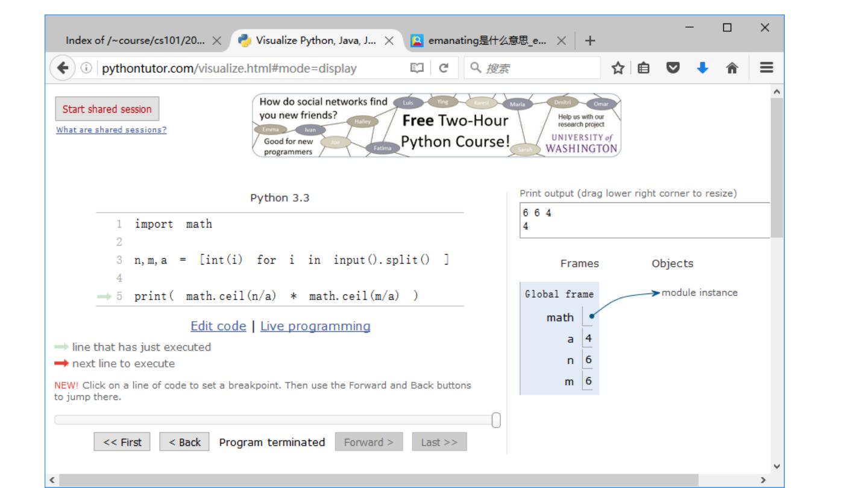
Task: Click the execution step slider handle
Action: point(496,420)
